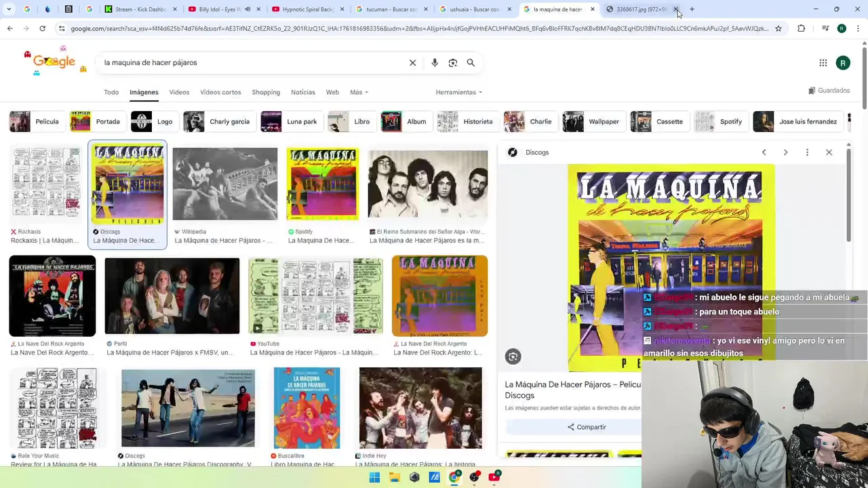This screenshot has width=868, height=488.
Task: Open the Wikipedia black-and-white band photo
Action: coord(225,184)
